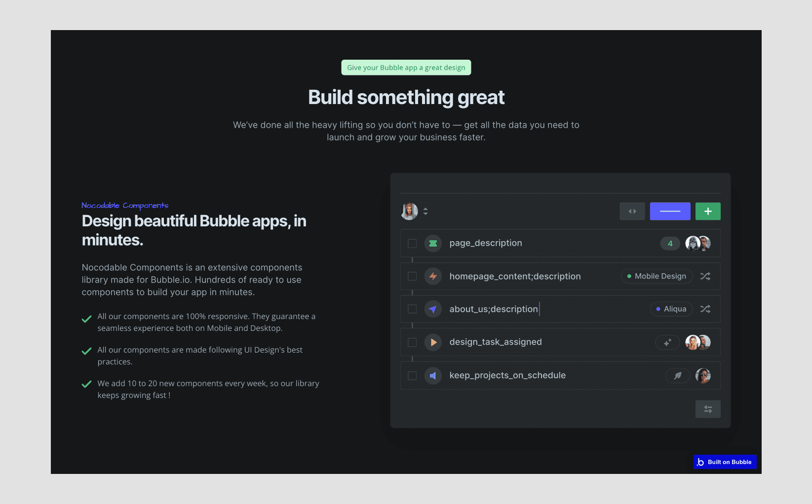The height and width of the screenshot is (504, 812).
Task: Click the rocket badge in the keep_projects_on_schedule row
Action: (x=678, y=376)
